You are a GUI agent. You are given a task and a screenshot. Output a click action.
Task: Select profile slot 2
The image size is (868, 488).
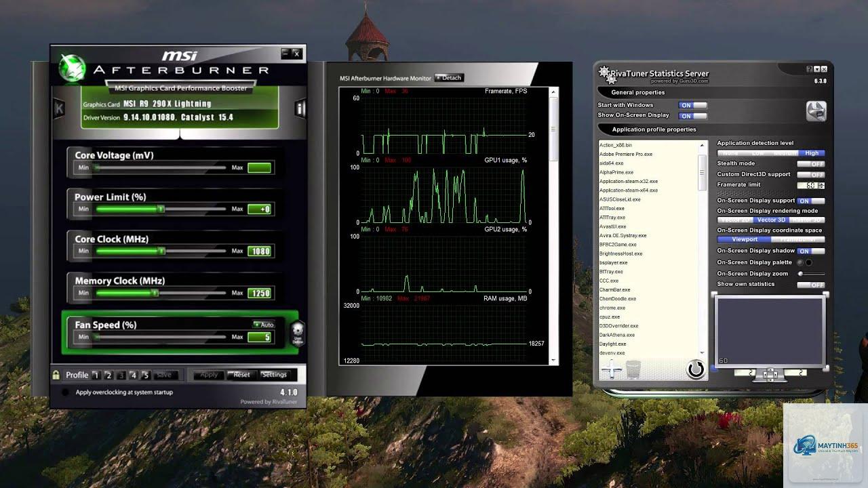click(108, 375)
